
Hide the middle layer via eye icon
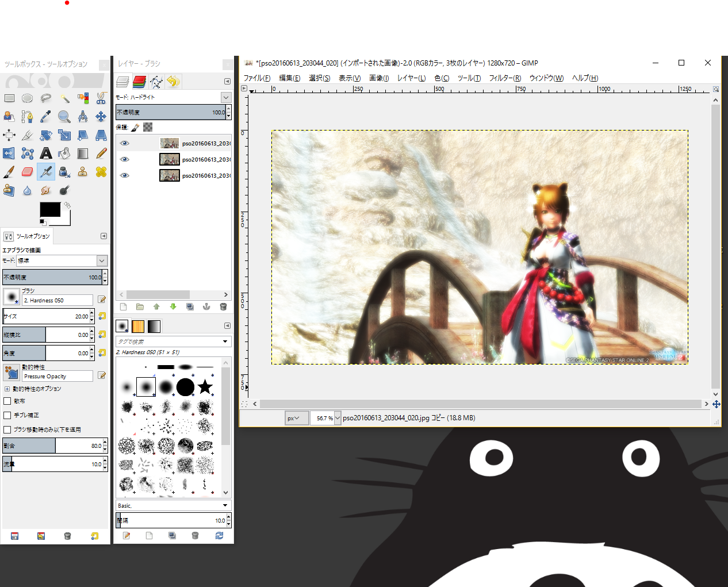(x=125, y=159)
